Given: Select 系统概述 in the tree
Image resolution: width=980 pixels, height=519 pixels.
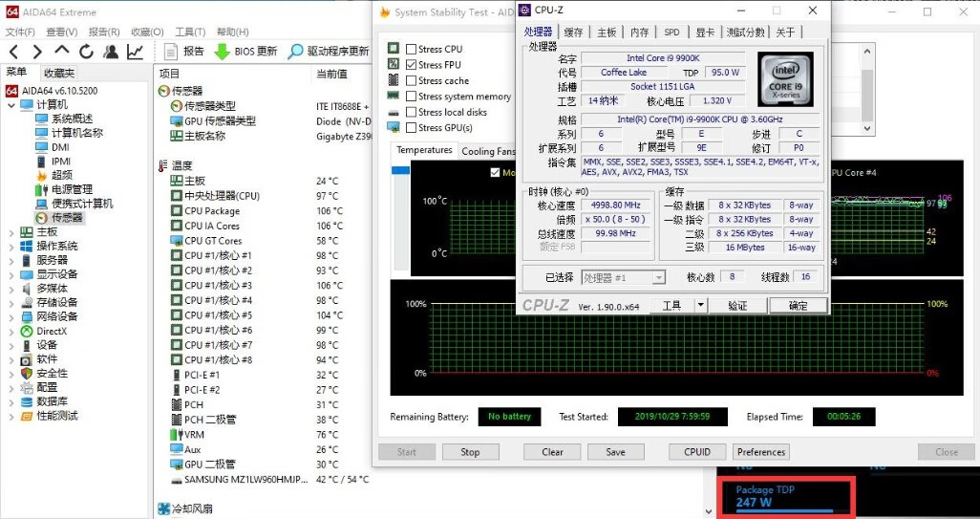Looking at the screenshot, I should coord(64,119).
